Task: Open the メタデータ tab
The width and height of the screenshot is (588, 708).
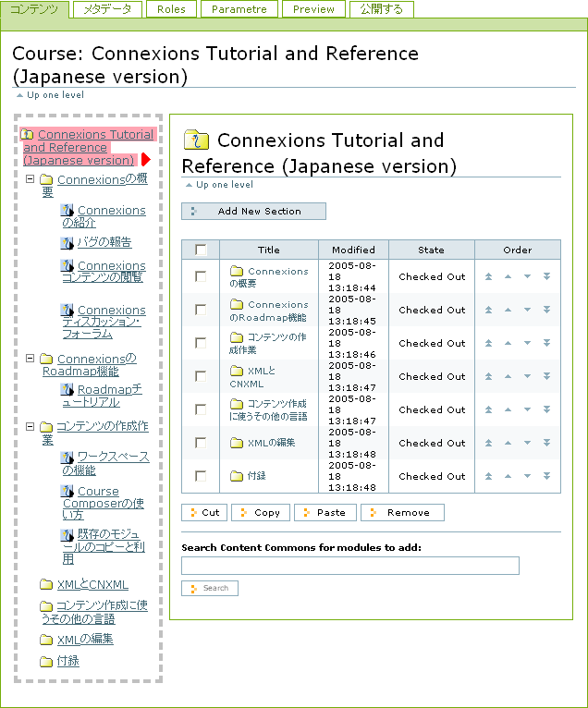Action: [x=107, y=9]
